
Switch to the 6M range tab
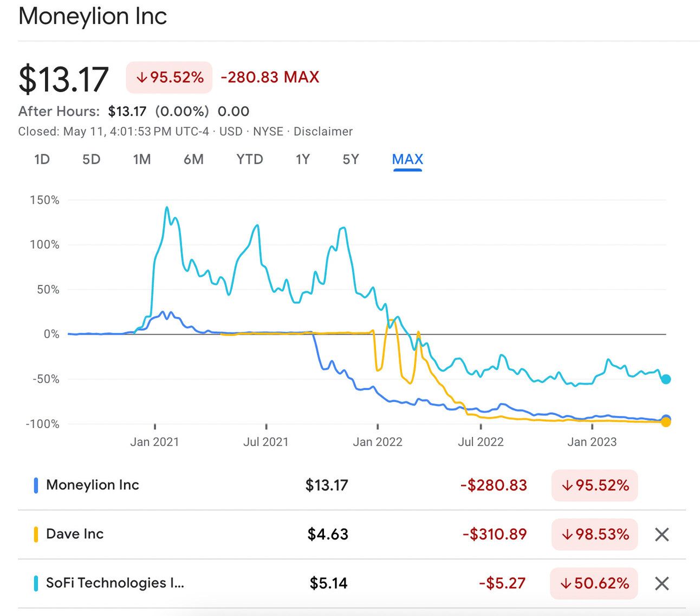[x=193, y=159]
